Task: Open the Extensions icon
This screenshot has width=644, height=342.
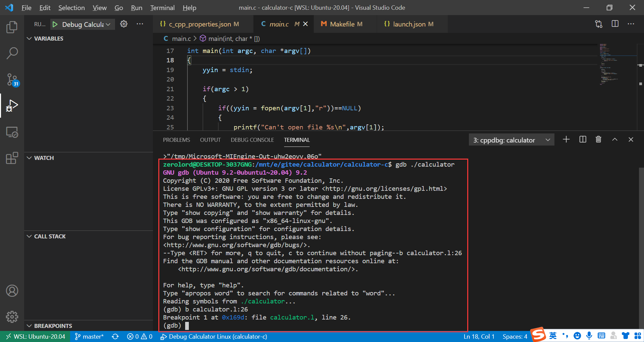Action: (12, 158)
